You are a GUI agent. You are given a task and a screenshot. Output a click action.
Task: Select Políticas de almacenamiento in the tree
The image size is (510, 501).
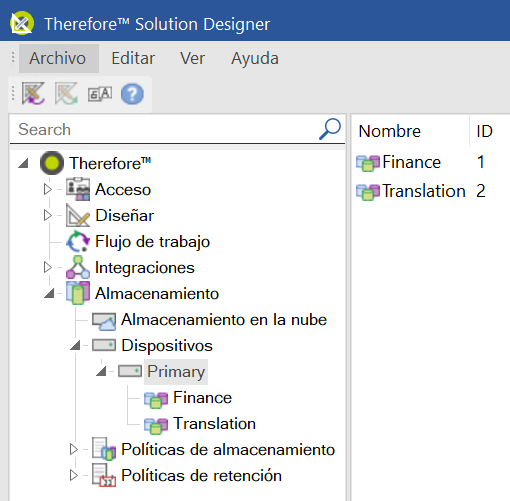(228, 449)
